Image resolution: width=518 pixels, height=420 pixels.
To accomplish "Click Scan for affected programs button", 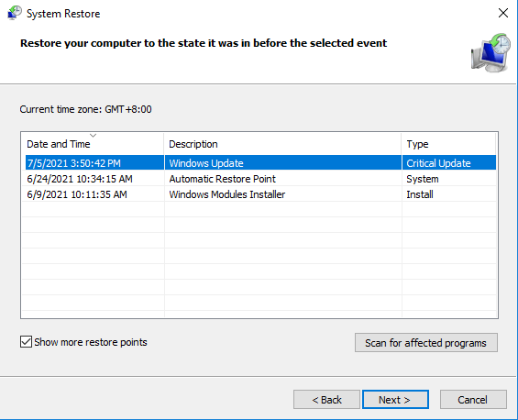I will pos(426,343).
